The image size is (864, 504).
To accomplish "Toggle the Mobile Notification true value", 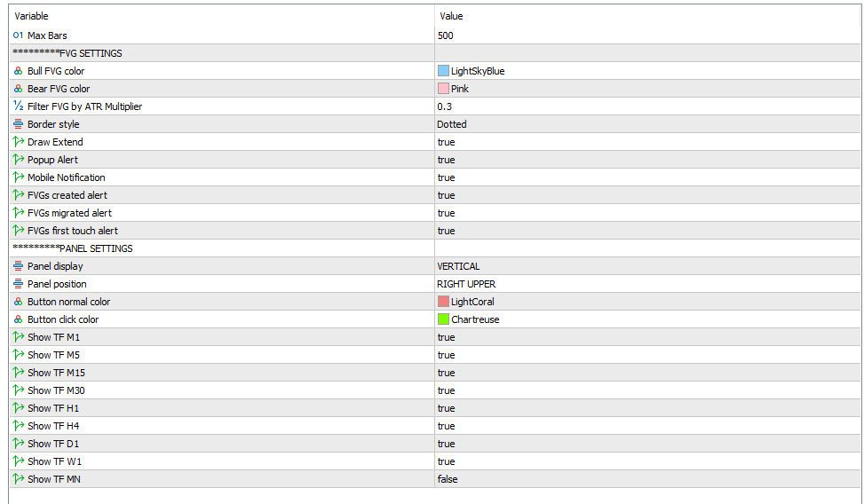I will pyautogui.click(x=446, y=177).
